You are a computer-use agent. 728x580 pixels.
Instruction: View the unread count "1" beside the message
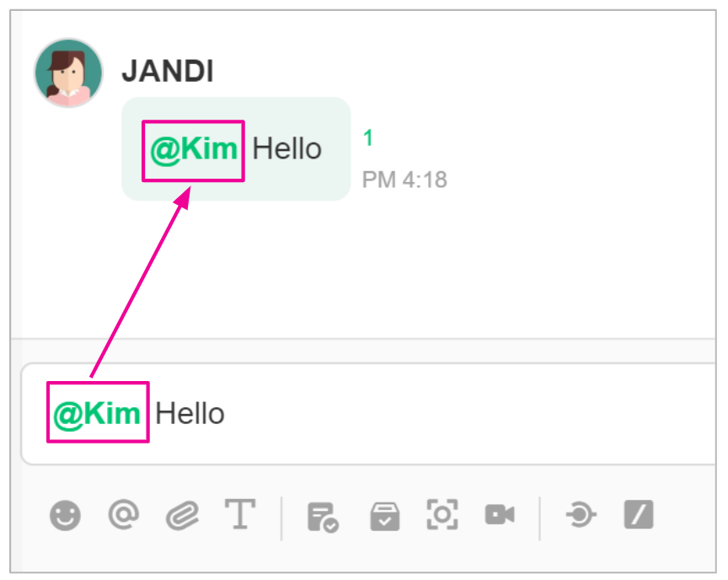pos(368,138)
